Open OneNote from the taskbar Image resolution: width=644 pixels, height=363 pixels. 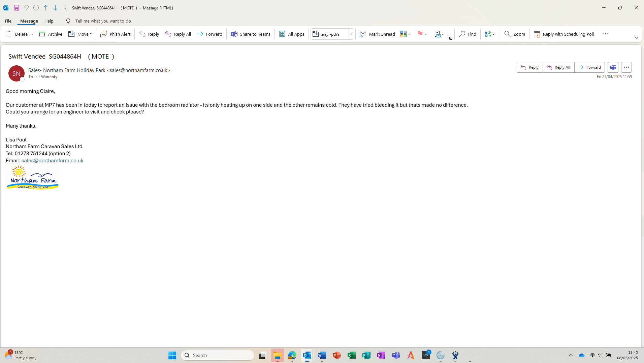coord(381,355)
